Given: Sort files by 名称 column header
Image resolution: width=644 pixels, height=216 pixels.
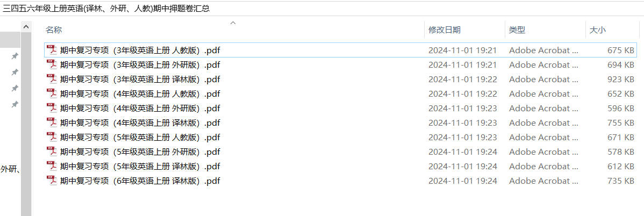Looking at the screenshot, I should (54, 30).
